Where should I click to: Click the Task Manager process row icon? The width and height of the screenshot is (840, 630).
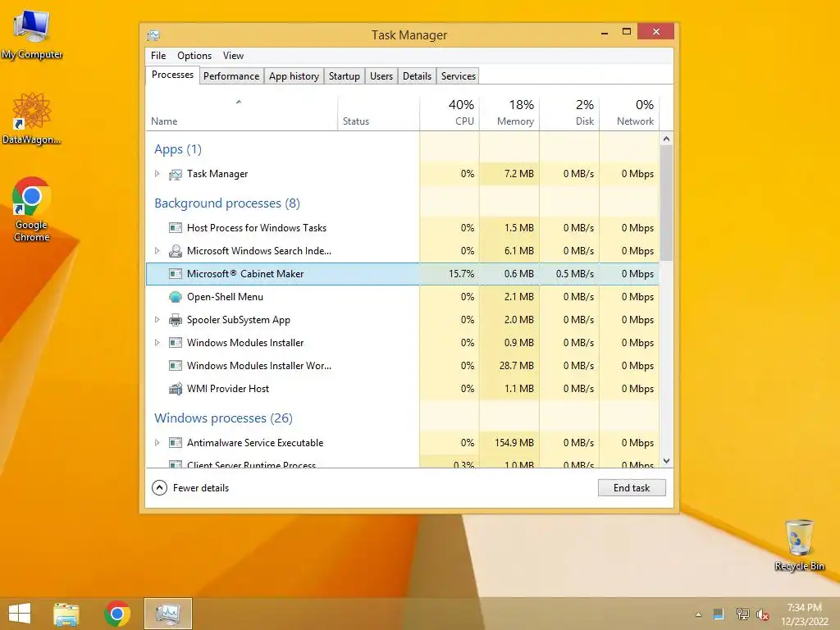coord(176,174)
